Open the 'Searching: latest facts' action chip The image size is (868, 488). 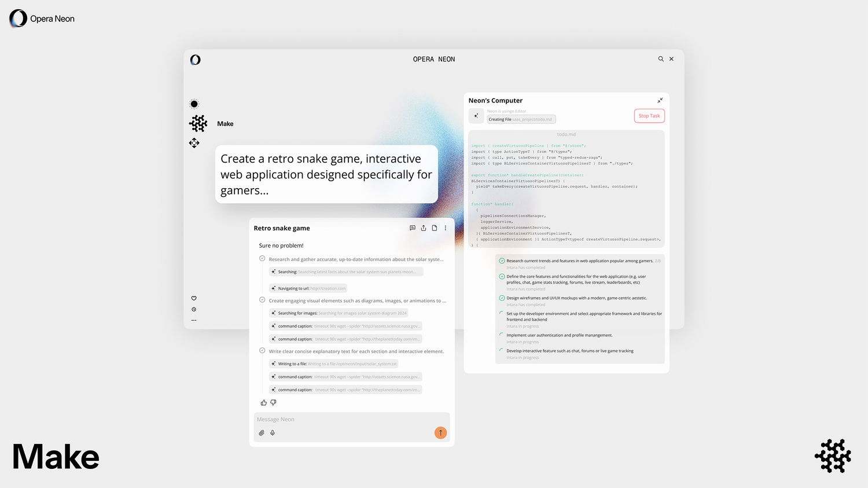click(346, 271)
